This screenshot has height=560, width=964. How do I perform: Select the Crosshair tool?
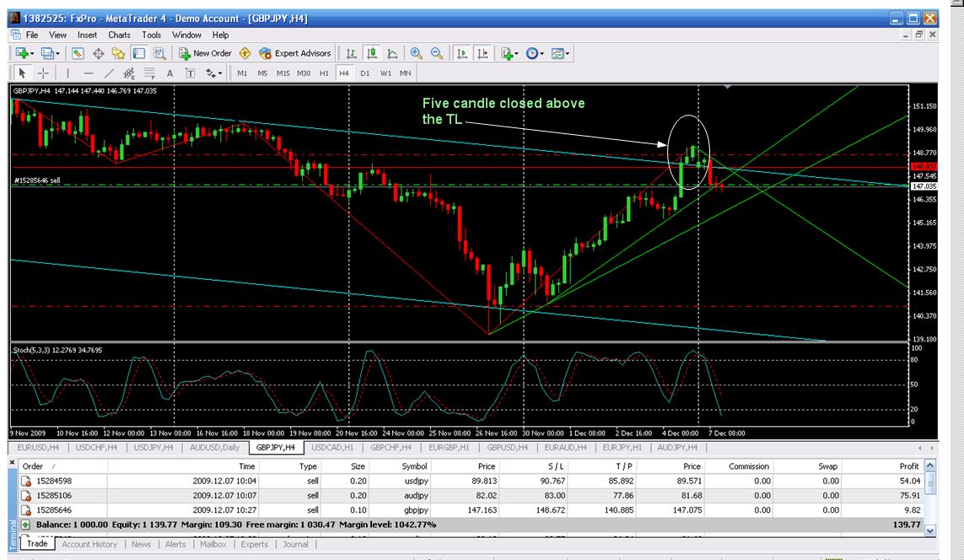pos(42,73)
